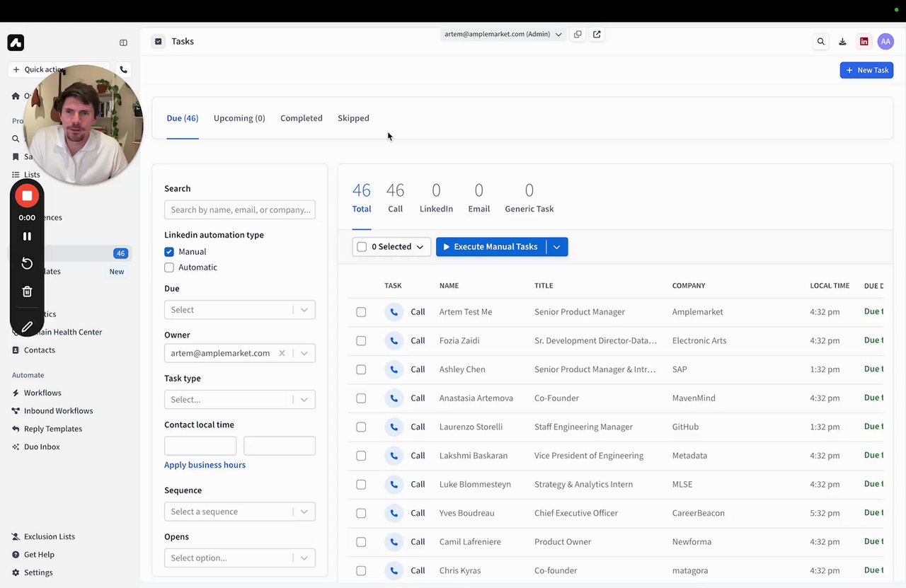
Task: Click the call icon for Yves Boudreau
Action: pos(394,513)
